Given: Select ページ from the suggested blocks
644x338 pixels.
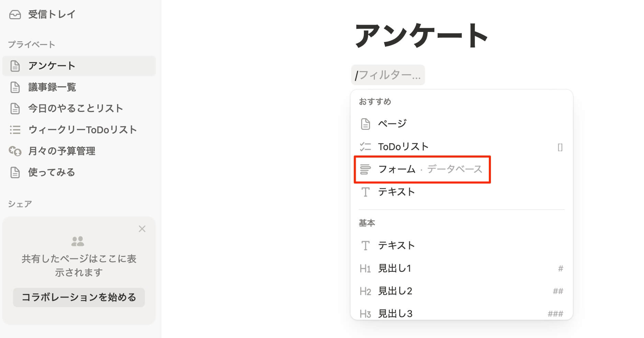Looking at the screenshot, I should (392, 124).
